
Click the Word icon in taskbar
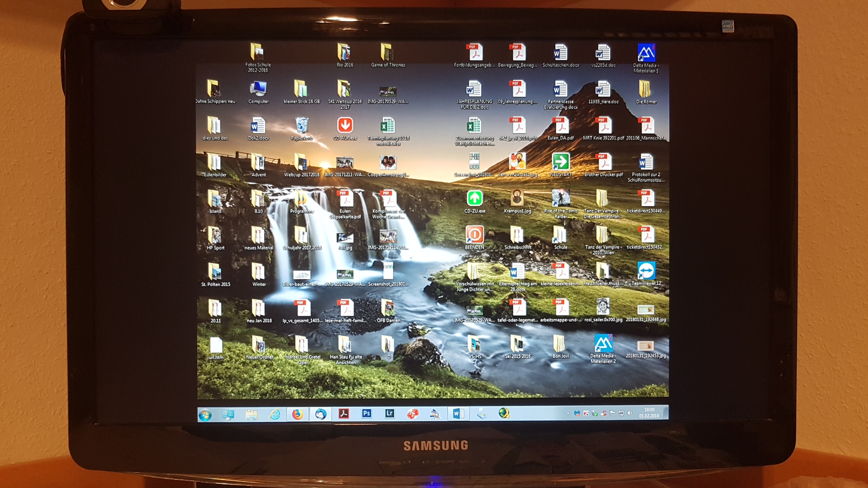tap(458, 413)
